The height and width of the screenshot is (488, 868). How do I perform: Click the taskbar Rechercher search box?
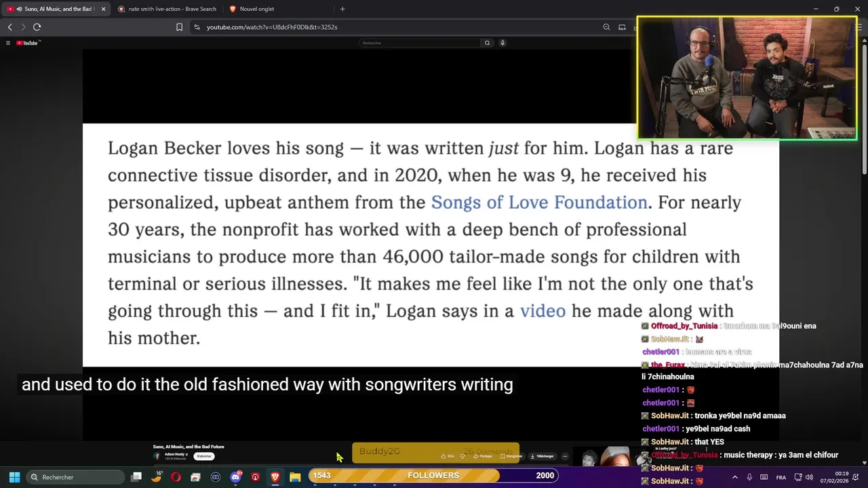[x=75, y=477]
